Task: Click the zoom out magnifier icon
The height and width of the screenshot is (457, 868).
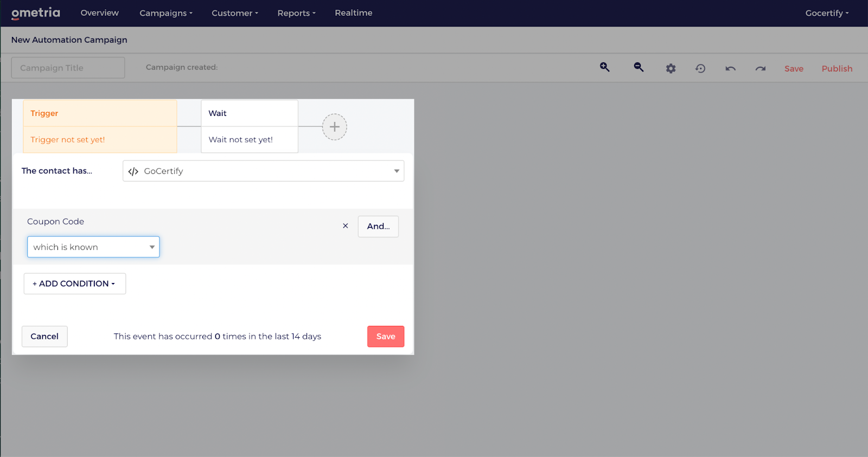Action: [x=639, y=67]
